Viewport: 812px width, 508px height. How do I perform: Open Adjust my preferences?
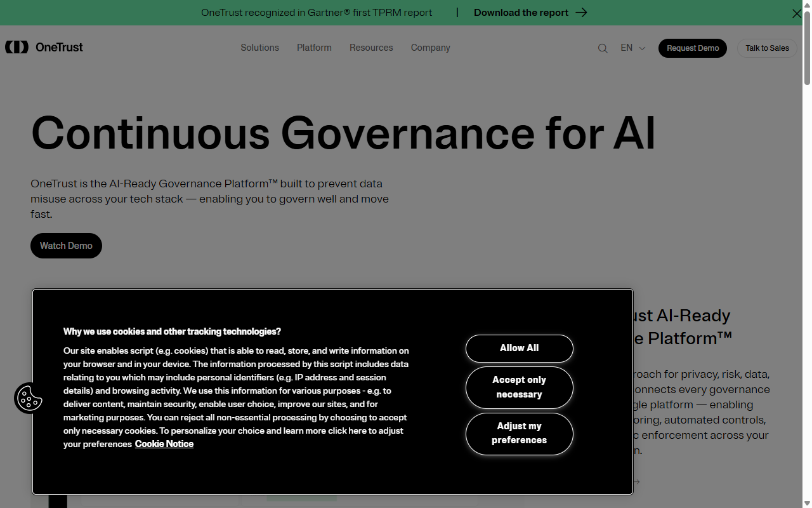(519, 433)
